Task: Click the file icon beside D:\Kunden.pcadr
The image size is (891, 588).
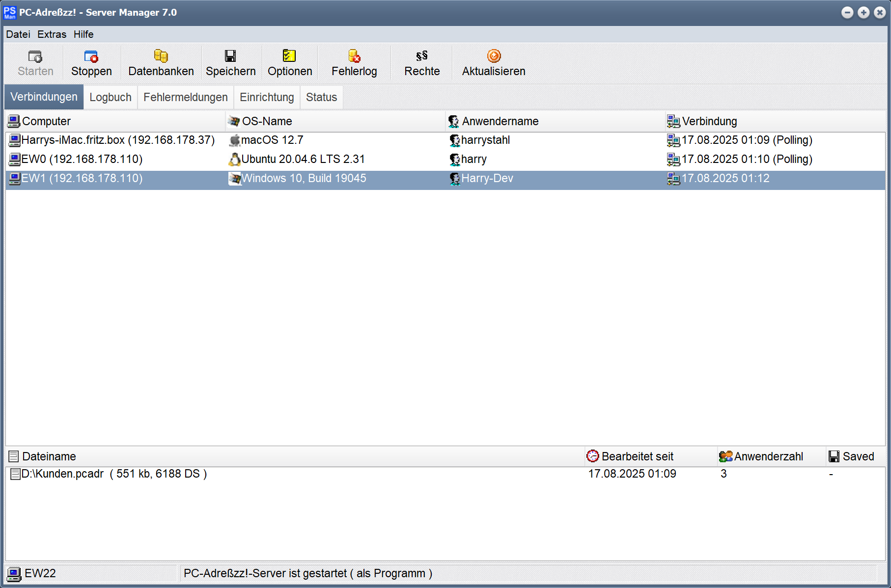Action: pos(15,474)
